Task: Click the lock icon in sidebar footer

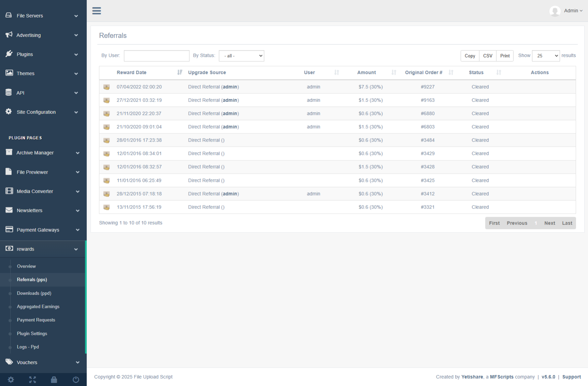Action: pos(54,380)
